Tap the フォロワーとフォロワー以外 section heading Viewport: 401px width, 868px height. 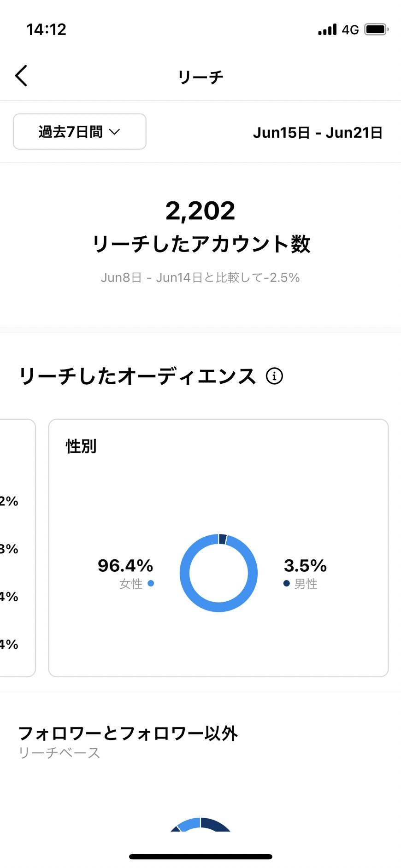[x=128, y=733]
